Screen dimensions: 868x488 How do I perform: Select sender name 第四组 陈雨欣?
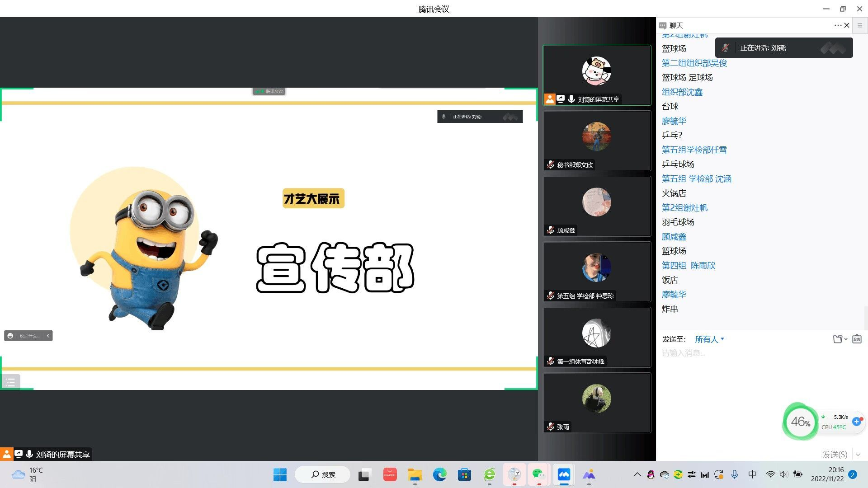coord(689,266)
